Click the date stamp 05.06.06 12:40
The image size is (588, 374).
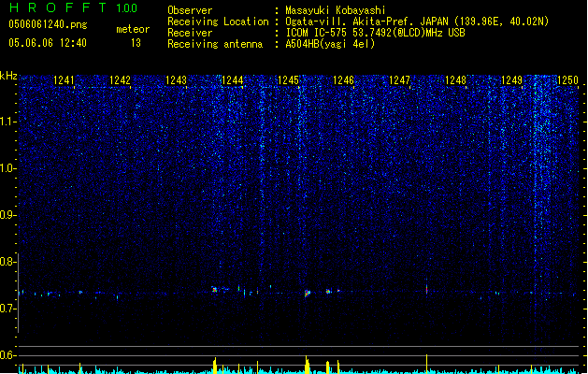point(48,43)
